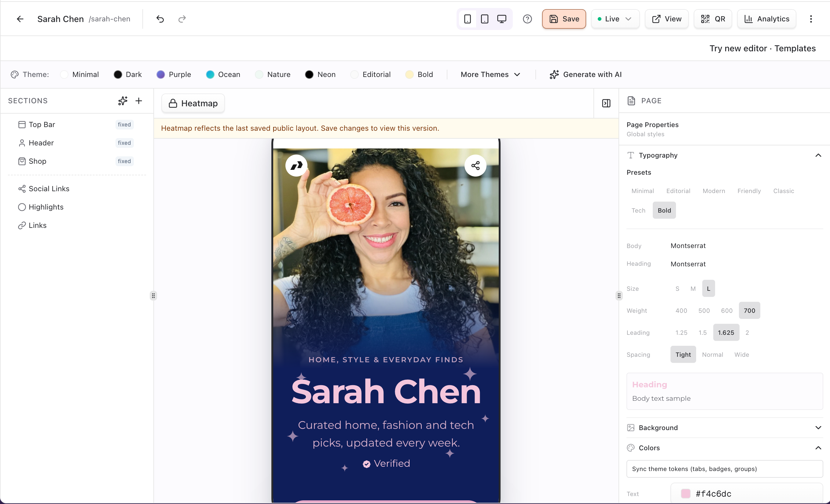Viewport: 830px width, 504px height.
Task: Select the Editorial theme
Action: click(x=370, y=75)
